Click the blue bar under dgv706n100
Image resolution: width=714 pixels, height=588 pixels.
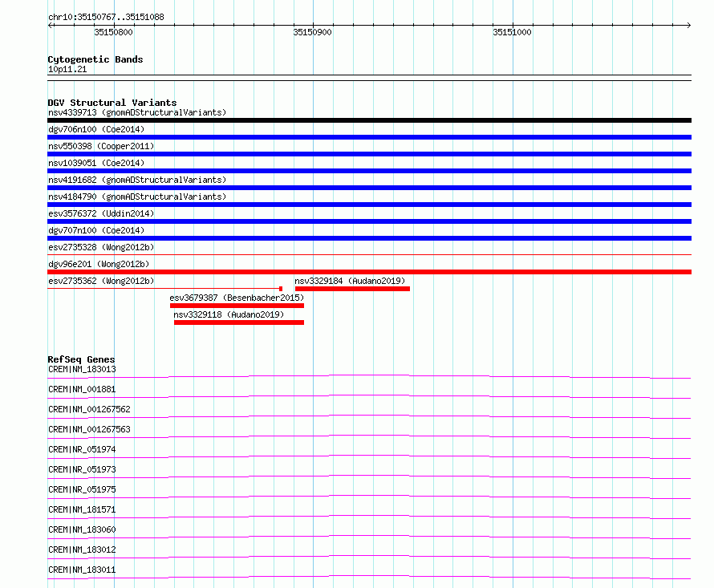pyautogui.click(x=369, y=137)
